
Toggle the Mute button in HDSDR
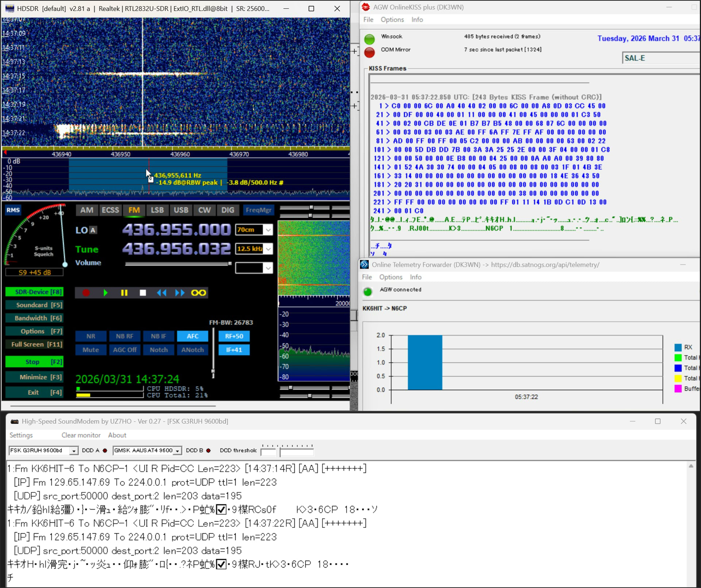[x=91, y=350]
